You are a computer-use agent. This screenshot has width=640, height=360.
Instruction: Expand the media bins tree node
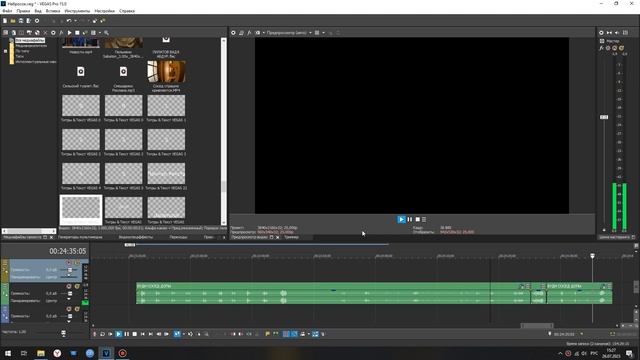(x=5, y=51)
